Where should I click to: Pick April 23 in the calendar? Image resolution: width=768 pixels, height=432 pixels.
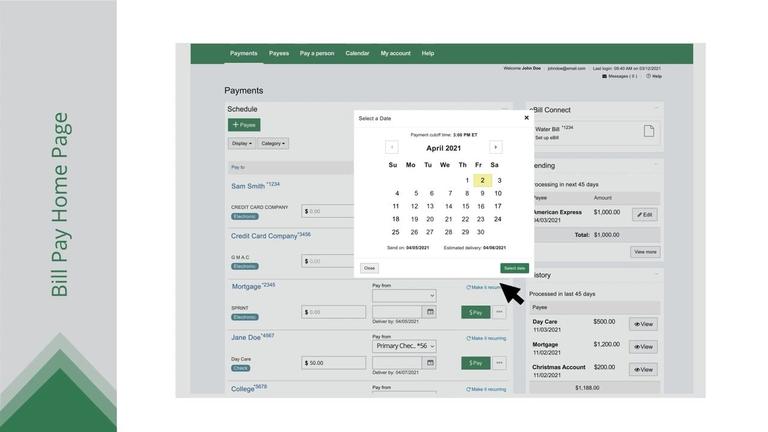pyautogui.click(x=480, y=219)
